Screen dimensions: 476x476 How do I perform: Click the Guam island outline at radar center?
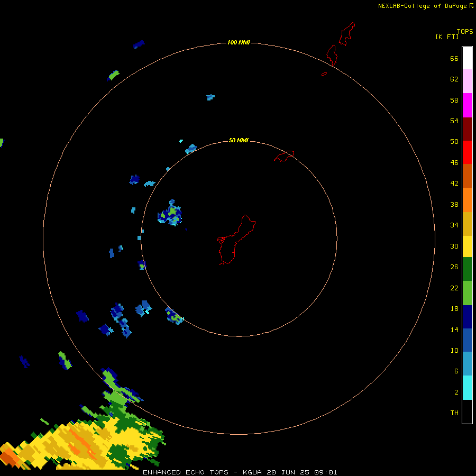pyautogui.click(x=236, y=240)
